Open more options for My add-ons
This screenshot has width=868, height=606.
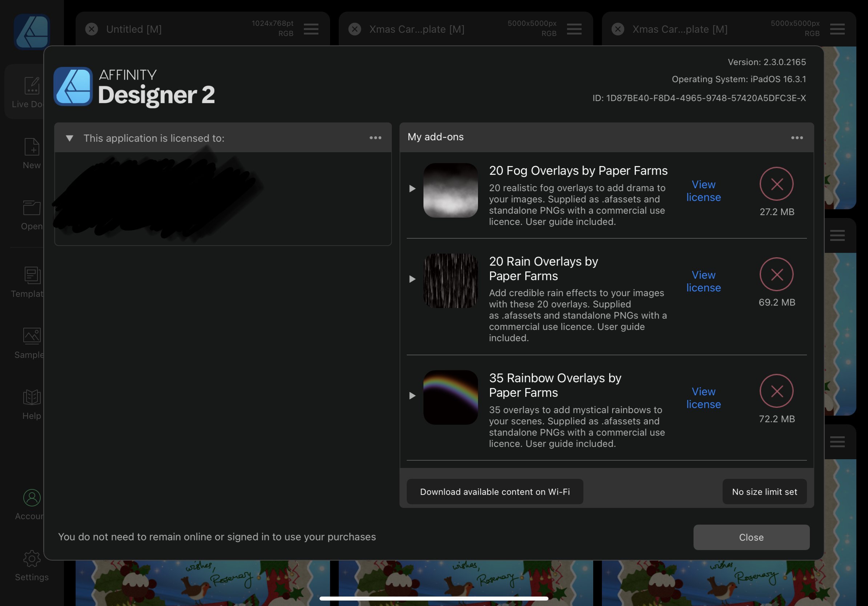pos(797,138)
